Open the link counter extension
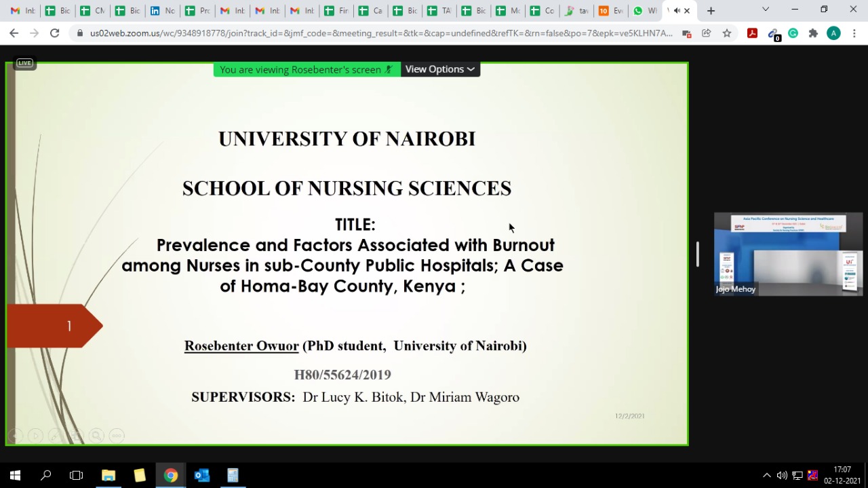 (774, 34)
